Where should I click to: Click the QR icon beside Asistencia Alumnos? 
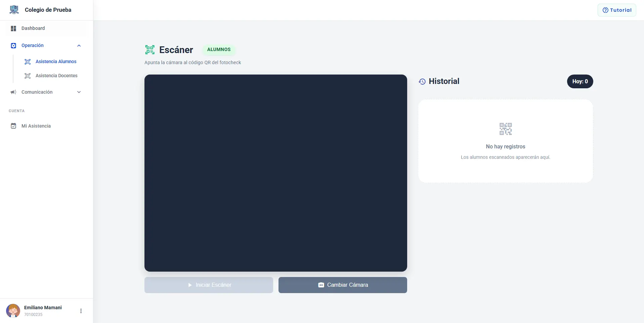[x=28, y=62]
